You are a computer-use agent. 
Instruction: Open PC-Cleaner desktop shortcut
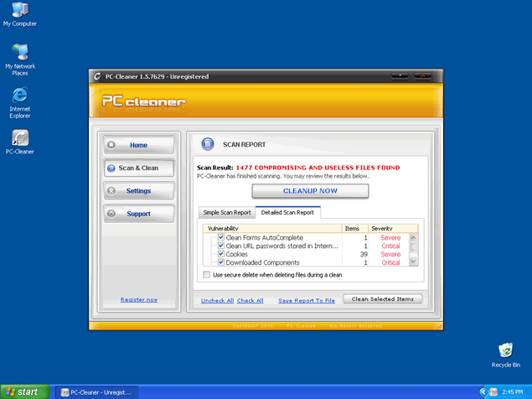click(x=19, y=137)
